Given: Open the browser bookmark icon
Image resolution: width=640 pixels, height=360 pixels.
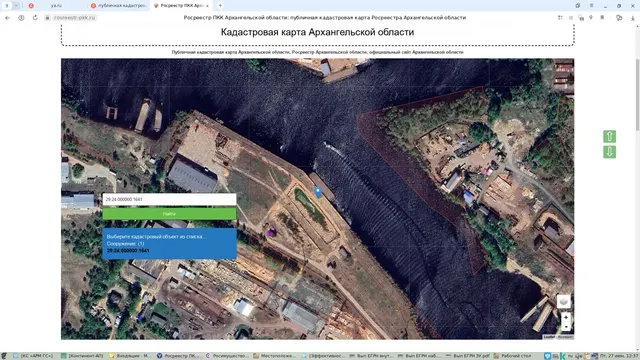Looking at the screenshot, I should click(602, 18).
